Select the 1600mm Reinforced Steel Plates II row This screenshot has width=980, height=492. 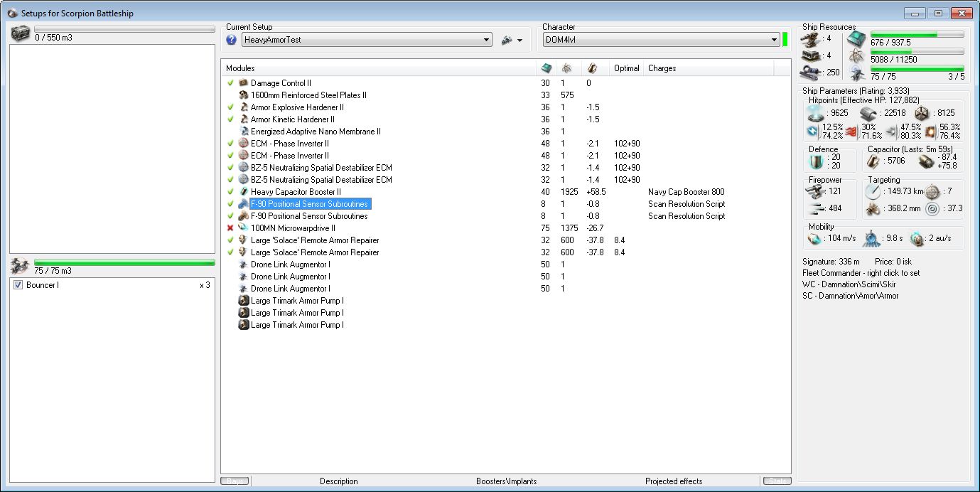click(x=308, y=95)
